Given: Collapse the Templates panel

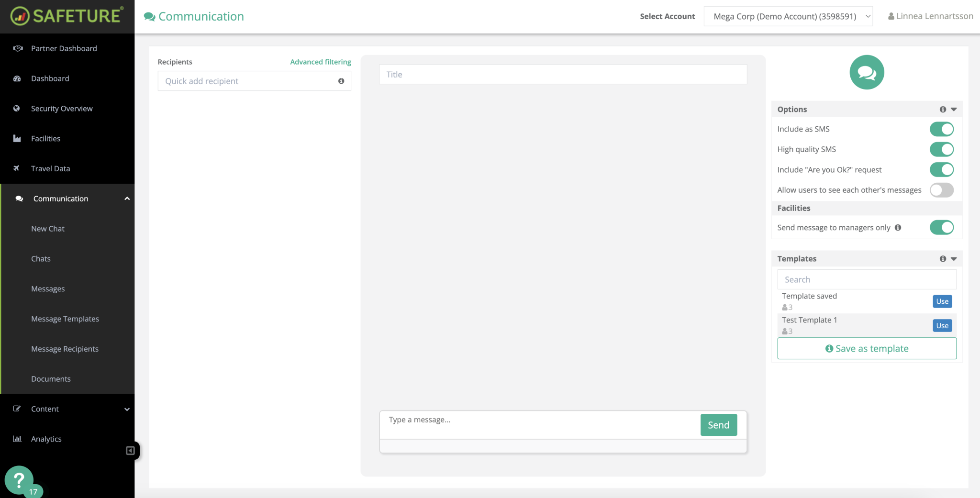Looking at the screenshot, I should (x=954, y=258).
